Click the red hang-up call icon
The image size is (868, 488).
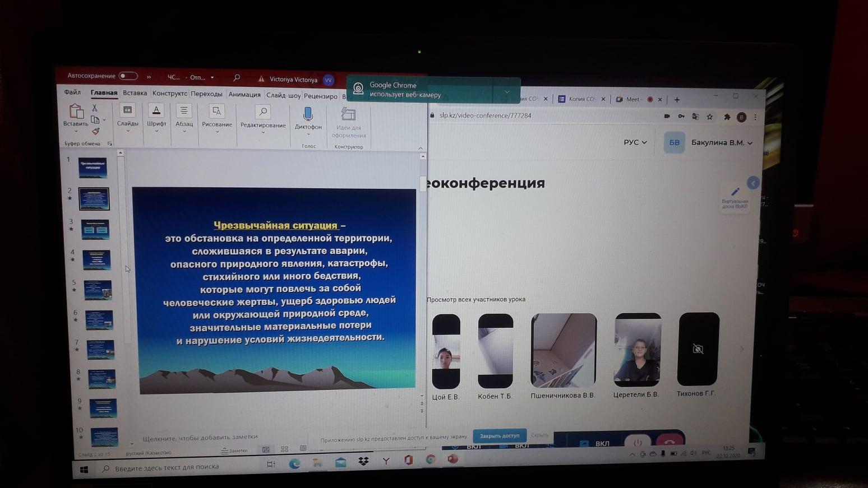(670, 441)
